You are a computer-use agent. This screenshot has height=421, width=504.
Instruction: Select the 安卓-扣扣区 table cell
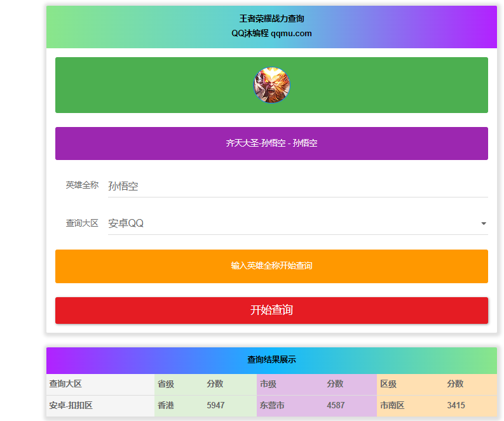[x=71, y=405]
